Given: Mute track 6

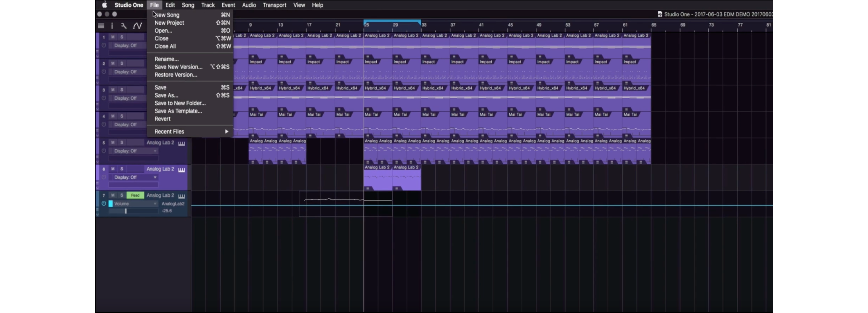Looking at the screenshot, I should 113,169.
